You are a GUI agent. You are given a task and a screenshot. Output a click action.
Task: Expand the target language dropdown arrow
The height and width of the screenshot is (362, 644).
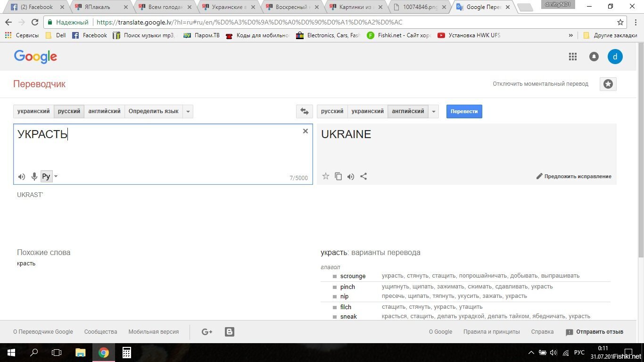click(433, 112)
